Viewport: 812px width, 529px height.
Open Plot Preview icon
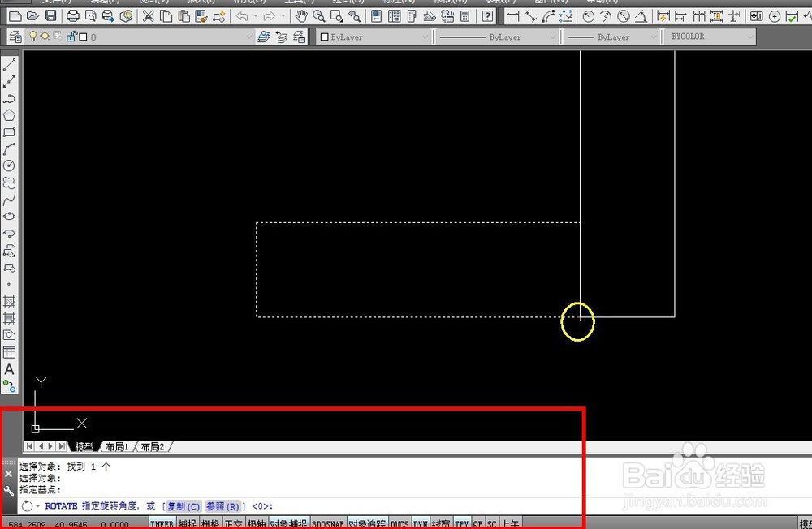pos(91,16)
